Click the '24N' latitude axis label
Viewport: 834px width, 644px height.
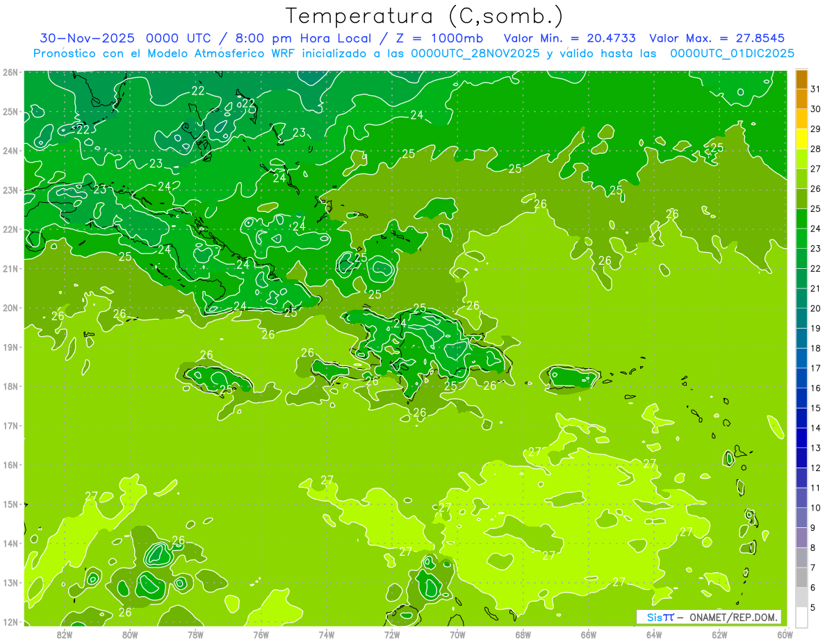[x=10, y=151]
